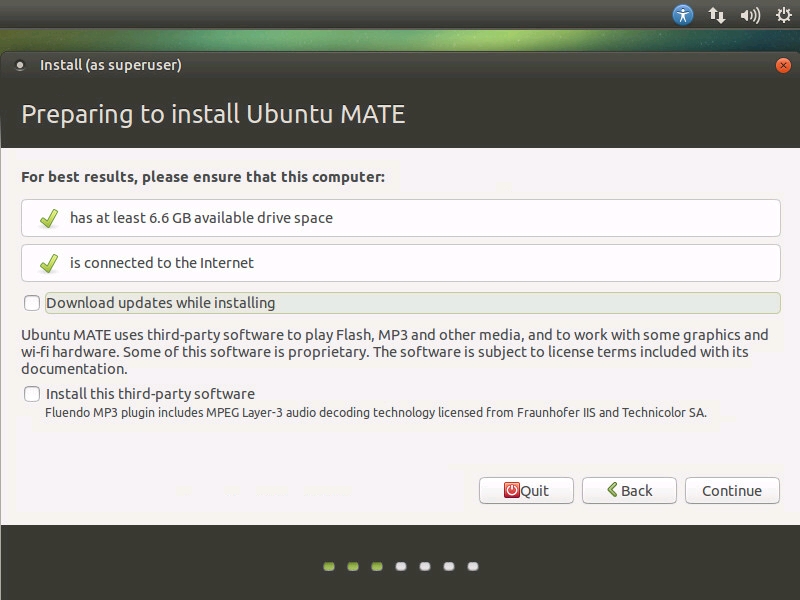Click 'is connected to the Internet' text
Image resolution: width=800 pixels, height=600 pixels.
coord(162,263)
